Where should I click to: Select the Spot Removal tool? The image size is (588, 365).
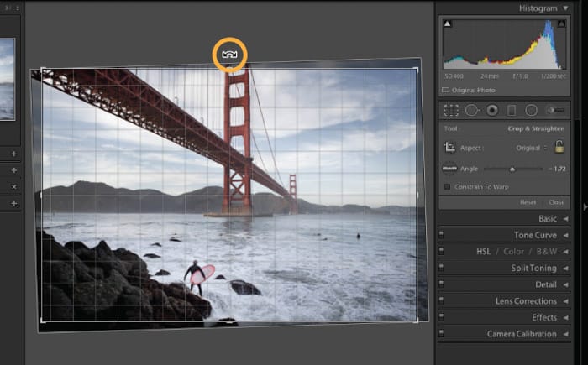(x=472, y=110)
